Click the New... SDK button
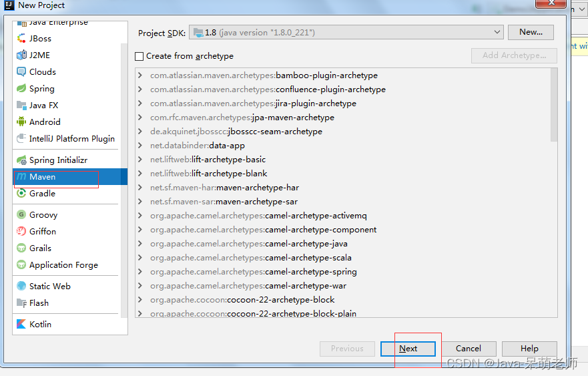 click(x=531, y=32)
